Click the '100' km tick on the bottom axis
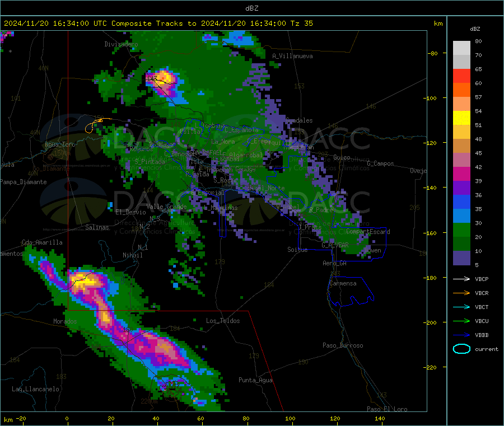Image resolution: width=504 pixels, height=426 pixels. point(290,418)
